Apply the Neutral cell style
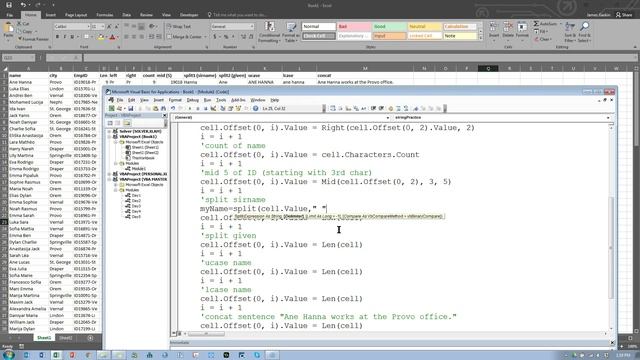This screenshot has height=360, width=640. pyautogui.click(x=424, y=27)
